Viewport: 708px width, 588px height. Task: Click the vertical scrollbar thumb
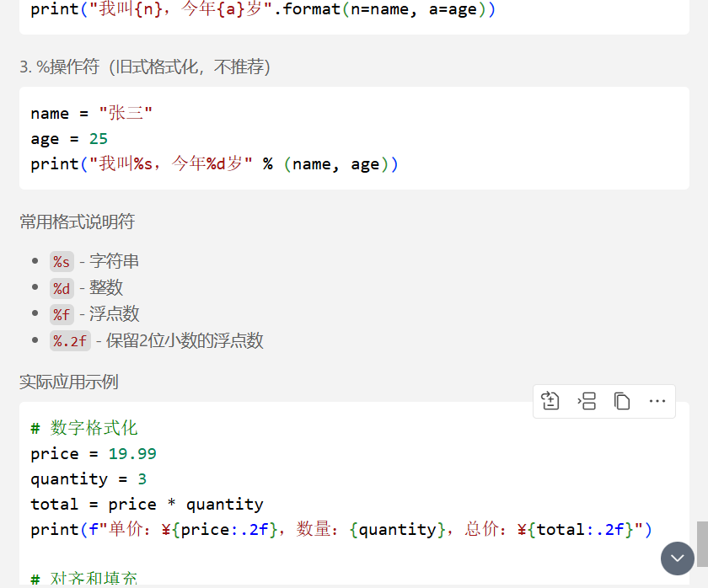point(702,544)
